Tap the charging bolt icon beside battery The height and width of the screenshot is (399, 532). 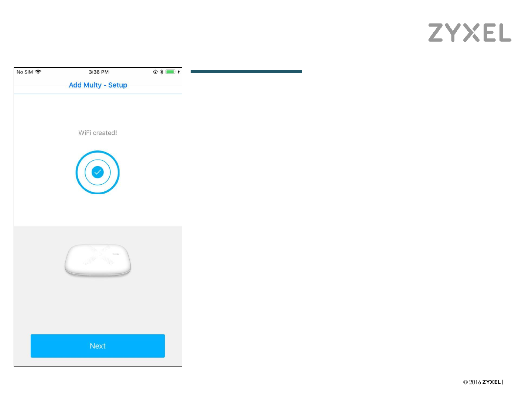tap(179, 72)
